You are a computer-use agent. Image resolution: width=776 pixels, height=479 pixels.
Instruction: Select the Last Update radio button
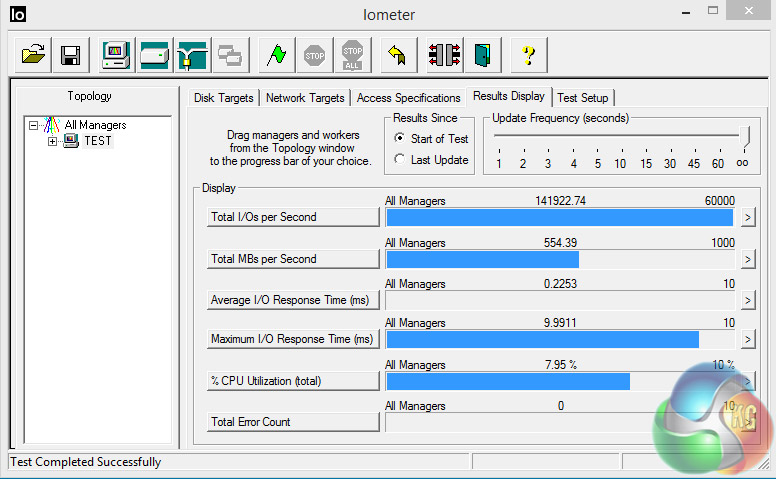click(400, 160)
